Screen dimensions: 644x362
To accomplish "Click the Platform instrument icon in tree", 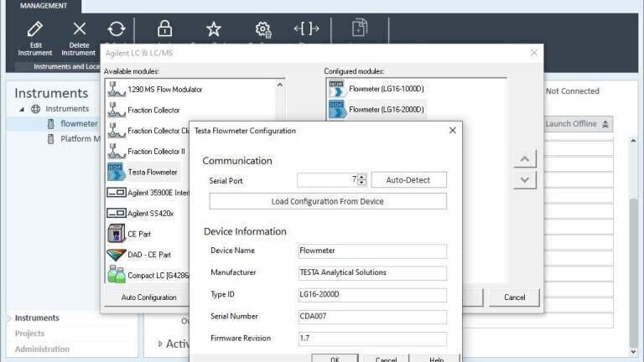I will click(x=50, y=139).
